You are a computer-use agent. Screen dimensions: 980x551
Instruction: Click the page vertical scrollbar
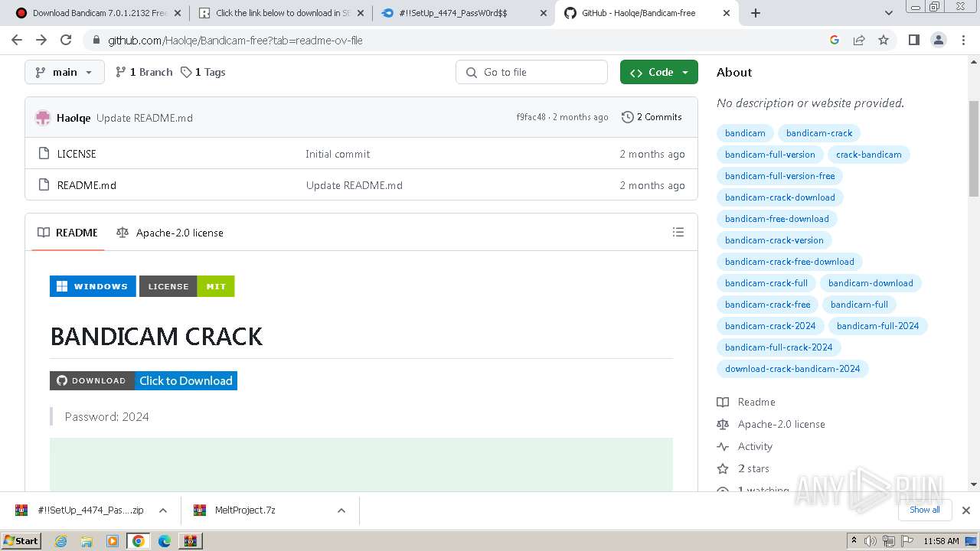point(974,149)
